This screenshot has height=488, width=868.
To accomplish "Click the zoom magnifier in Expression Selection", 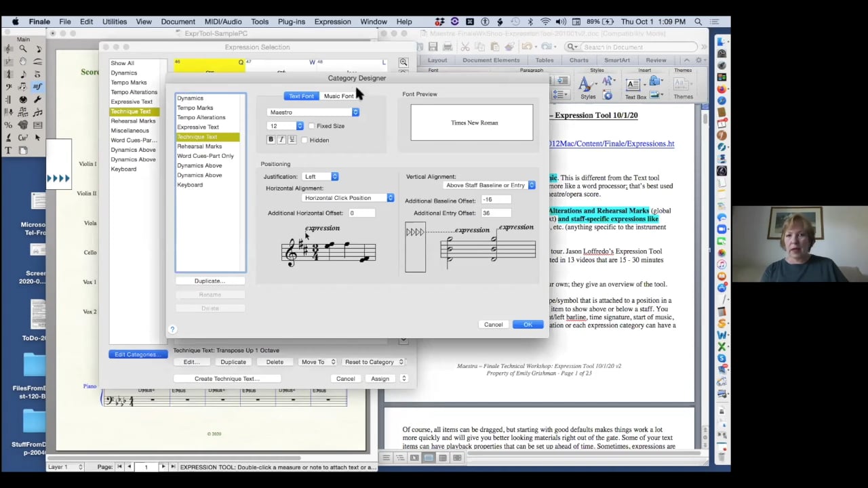I will click(403, 62).
